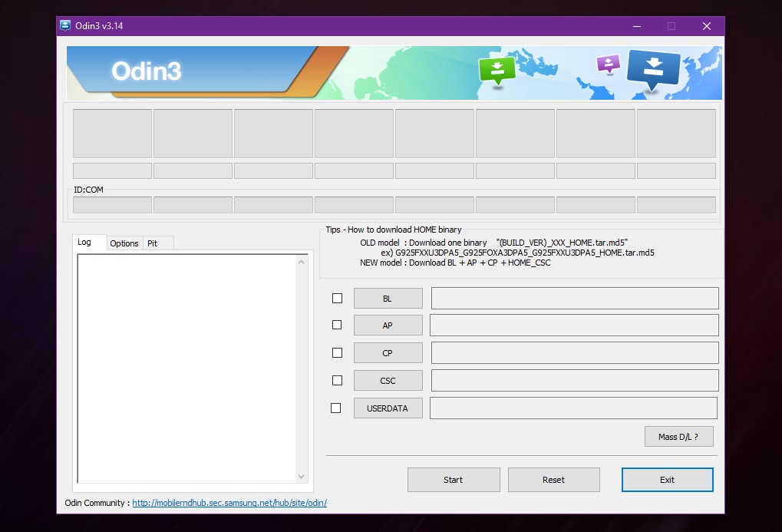This screenshot has width=782, height=532.
Task: Select the CSC file path field
Action: [x=575, y=380]
